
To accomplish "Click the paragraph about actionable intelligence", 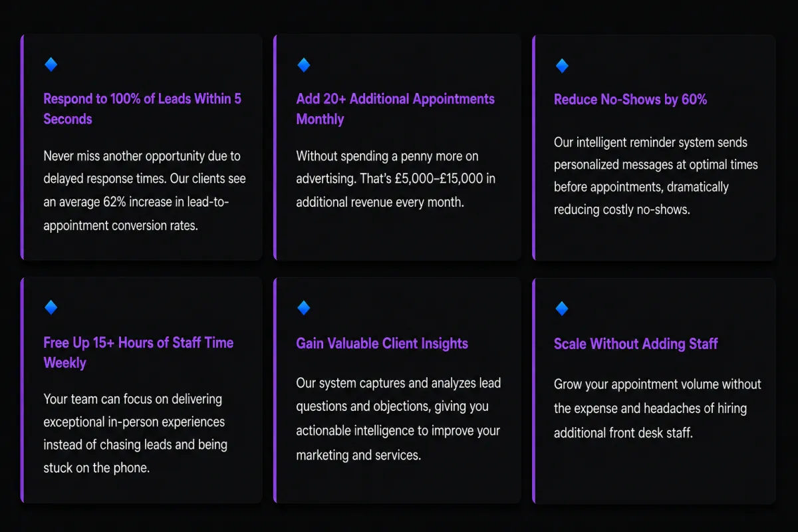I will coord(398,419).
